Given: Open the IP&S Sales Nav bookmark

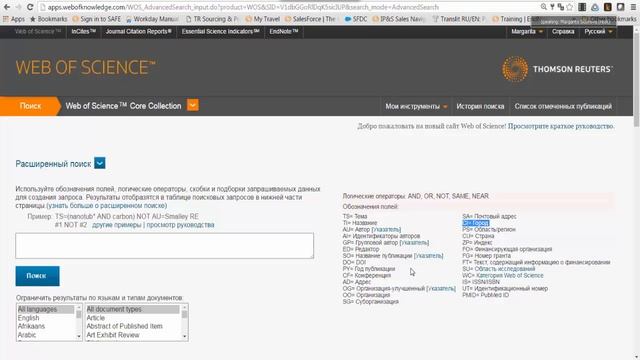Looking at the screenshot, I should point(399,19).
